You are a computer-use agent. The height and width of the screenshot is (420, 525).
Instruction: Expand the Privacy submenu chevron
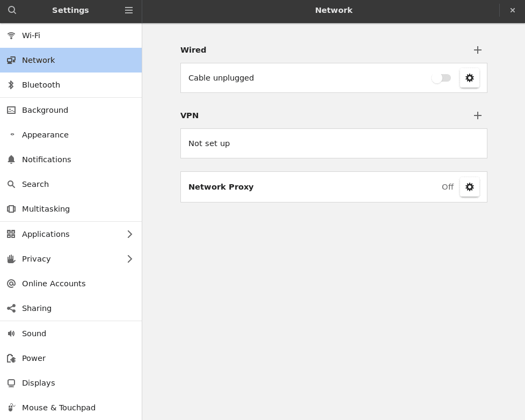click(x=129, y=259)
